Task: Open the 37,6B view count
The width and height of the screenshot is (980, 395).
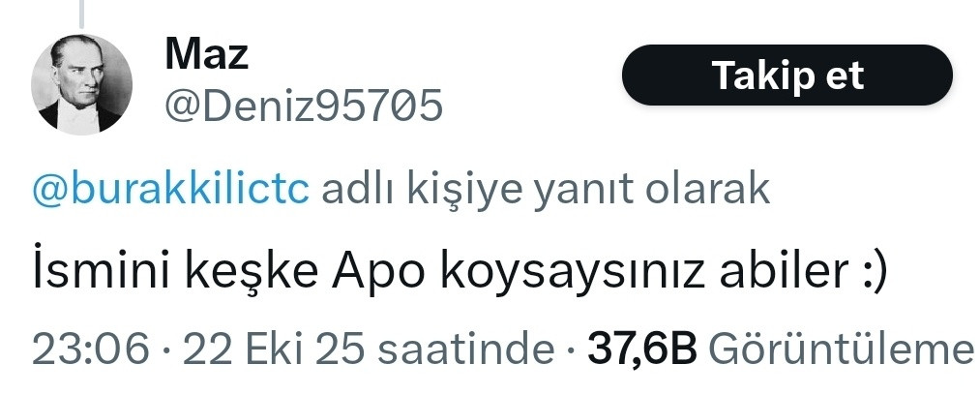Action: tap(641, 350)
